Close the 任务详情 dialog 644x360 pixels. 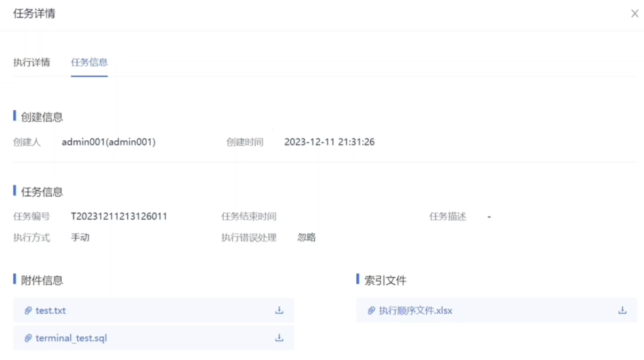click(x=634, y=14)
